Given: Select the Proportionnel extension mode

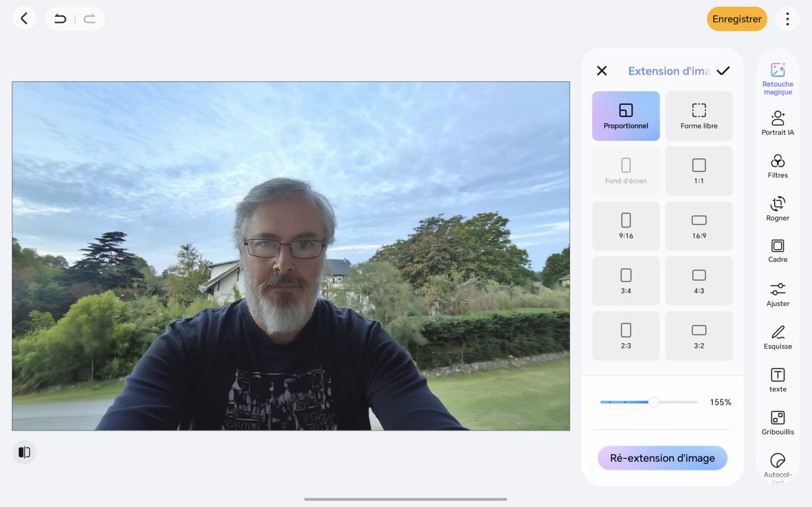Looking at the screenshot, I should [x=626, y=116].
